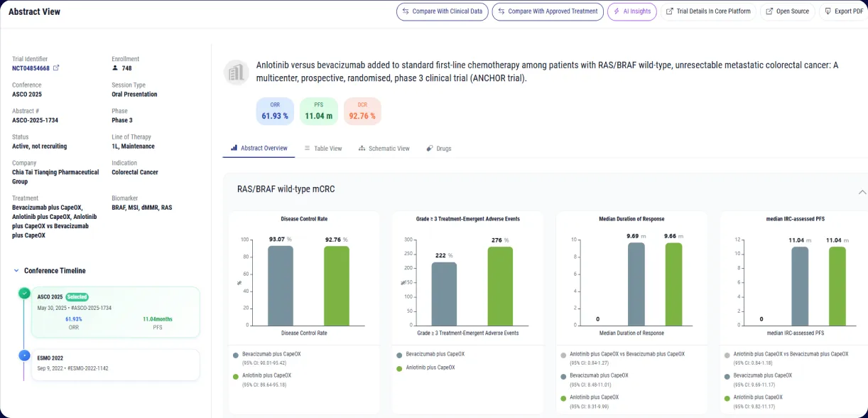Switch to the Table View tab
The height and width of the screenshot is (418, 868).
click(x=323, y=149)
